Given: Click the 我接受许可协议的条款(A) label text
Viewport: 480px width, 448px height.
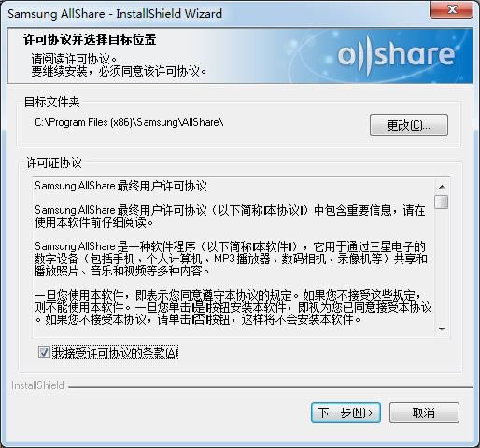Looking at the screenshot, I should [x=115, y=353].
